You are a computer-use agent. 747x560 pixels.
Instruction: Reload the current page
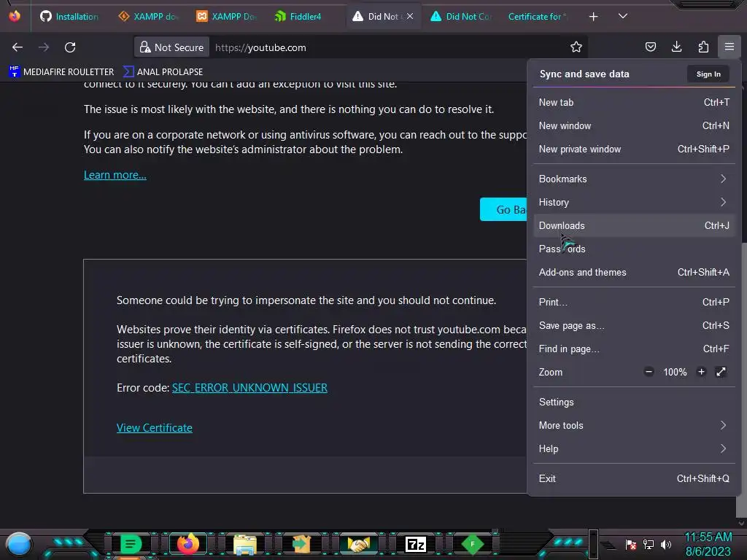tap(70, 47)
